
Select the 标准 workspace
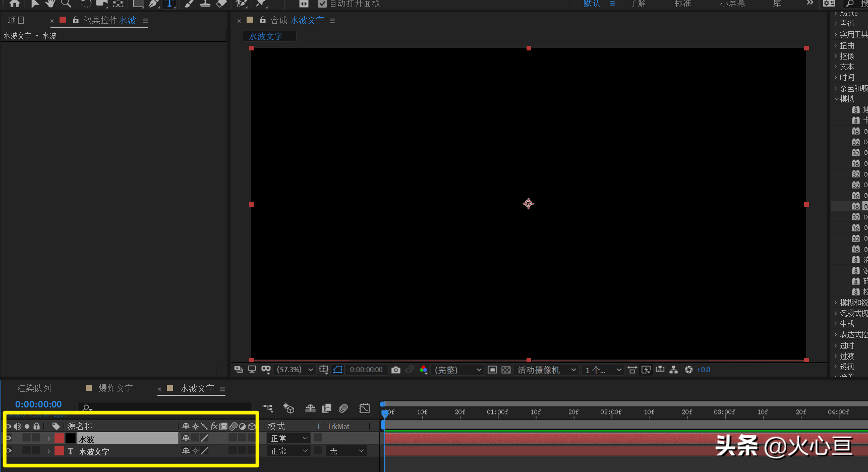coord(683,4)
